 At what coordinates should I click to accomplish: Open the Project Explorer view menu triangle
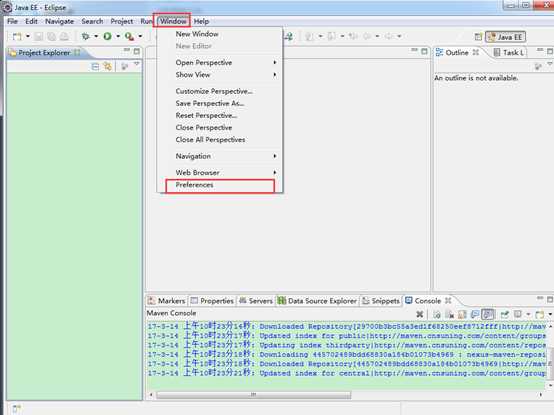(136, 64)
